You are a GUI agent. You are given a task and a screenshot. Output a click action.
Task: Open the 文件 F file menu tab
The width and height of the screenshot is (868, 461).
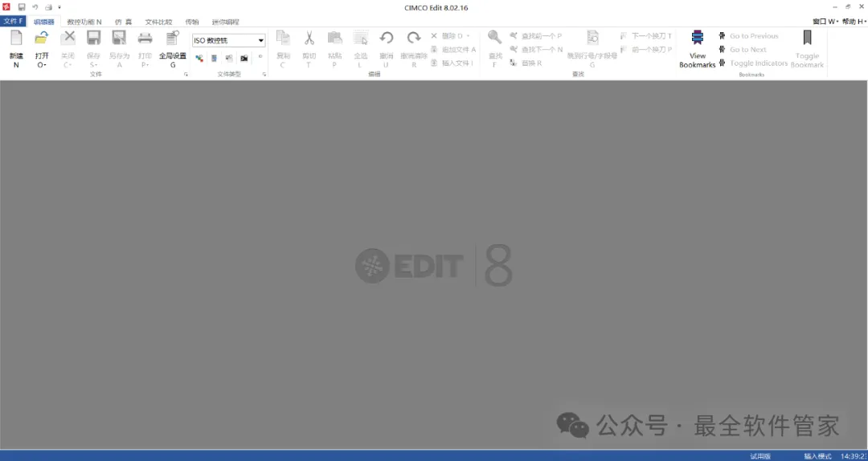pos(14,22)
